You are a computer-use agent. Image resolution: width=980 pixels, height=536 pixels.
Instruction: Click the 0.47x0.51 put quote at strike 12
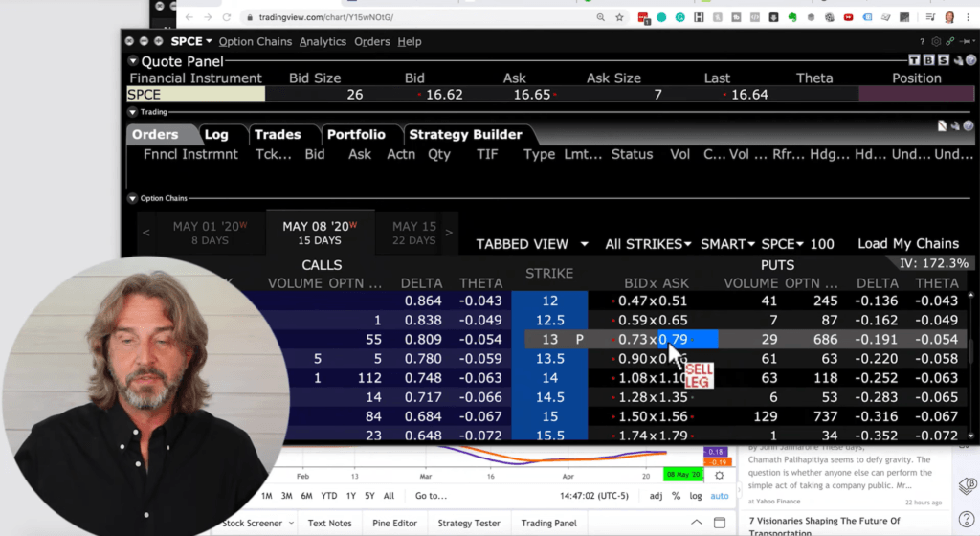click(x=652, y=301)
